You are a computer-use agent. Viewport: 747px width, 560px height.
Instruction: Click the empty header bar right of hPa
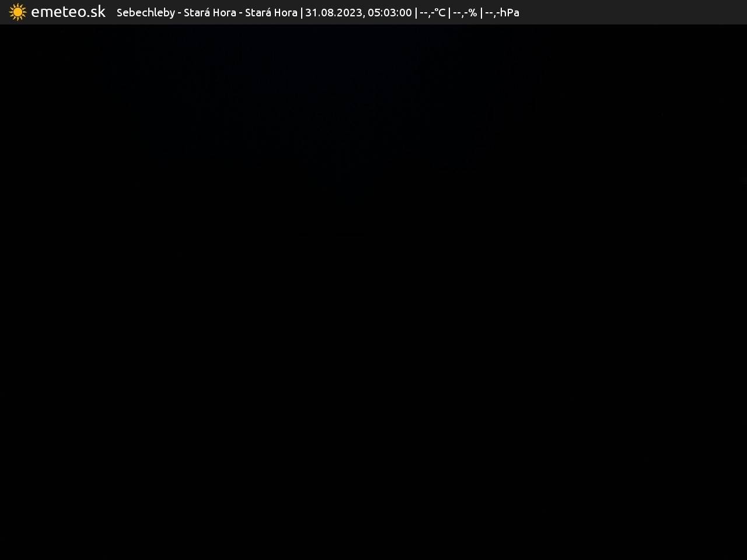click(630, 13)
